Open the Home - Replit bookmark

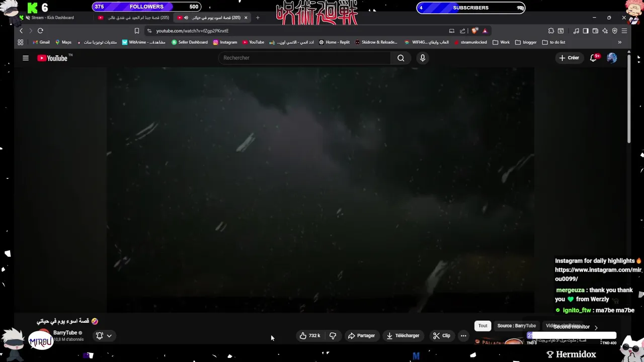coord(334,42)
